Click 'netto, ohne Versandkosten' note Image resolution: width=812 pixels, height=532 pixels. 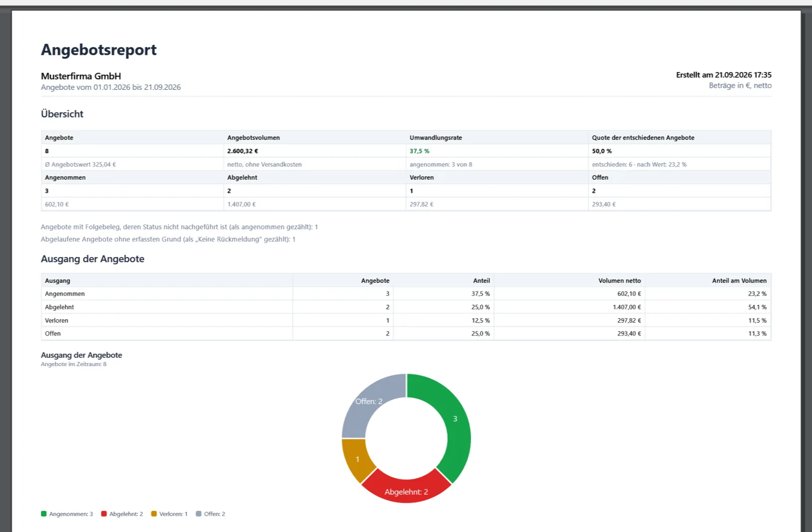[x=264, y=164]
